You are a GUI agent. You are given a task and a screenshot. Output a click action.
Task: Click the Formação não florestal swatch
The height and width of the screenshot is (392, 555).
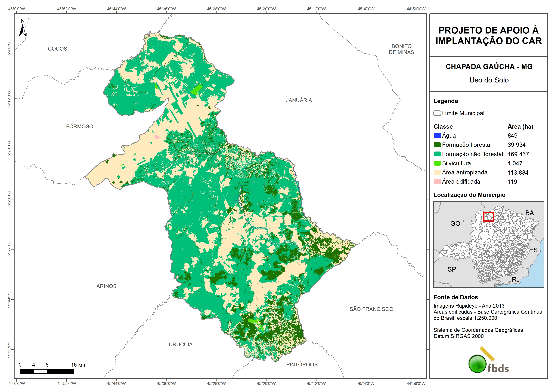click(437, 154)
